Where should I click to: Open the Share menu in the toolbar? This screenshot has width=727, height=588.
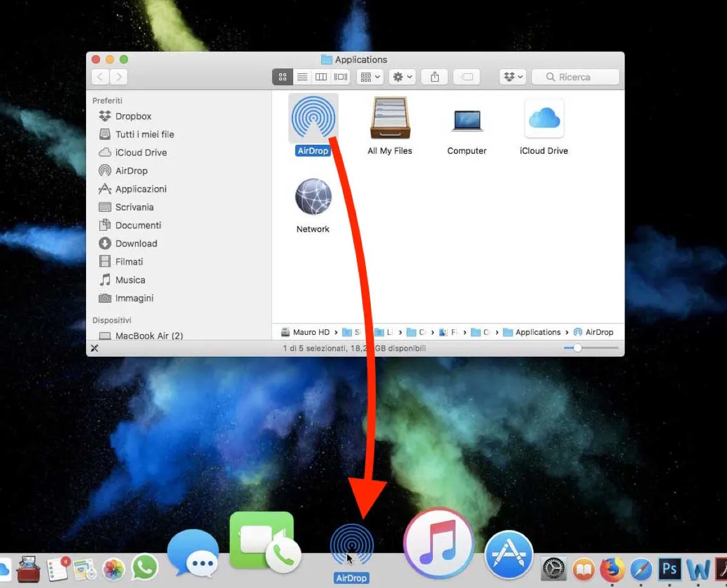coord(434,77)
